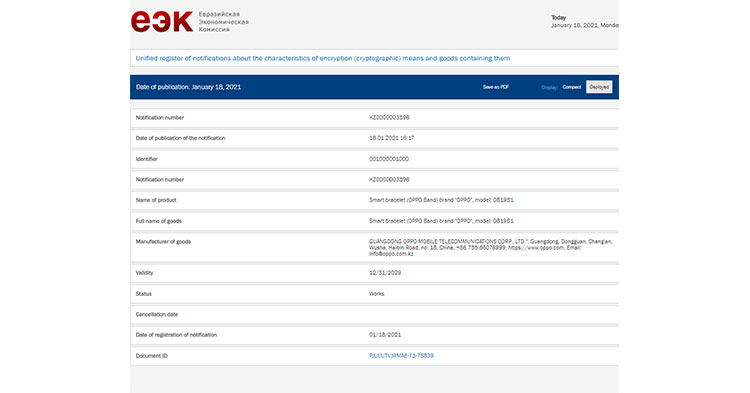Select the 18.01.2021 16:17 value

tap(391, 138)
